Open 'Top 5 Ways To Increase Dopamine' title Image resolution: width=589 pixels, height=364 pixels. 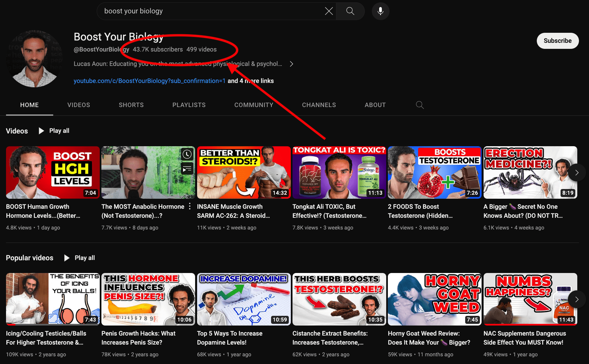[x=230, y=338]
